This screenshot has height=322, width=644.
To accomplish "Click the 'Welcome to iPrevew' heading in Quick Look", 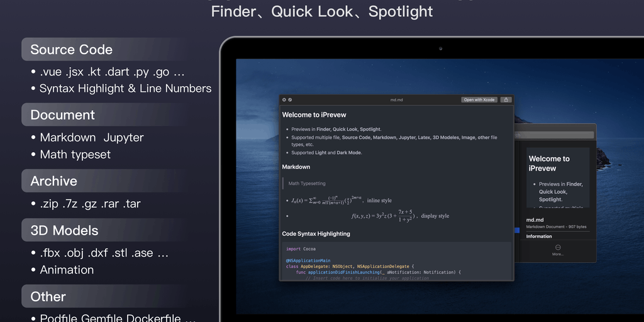I will pyautogui.click(x=314, y=114).
